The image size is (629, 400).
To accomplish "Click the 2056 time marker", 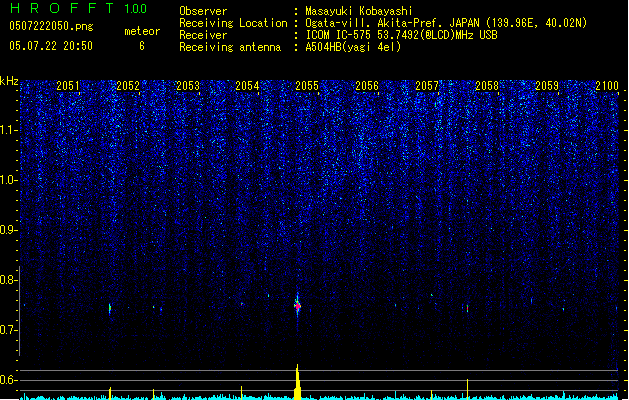I will pos(367,85).
